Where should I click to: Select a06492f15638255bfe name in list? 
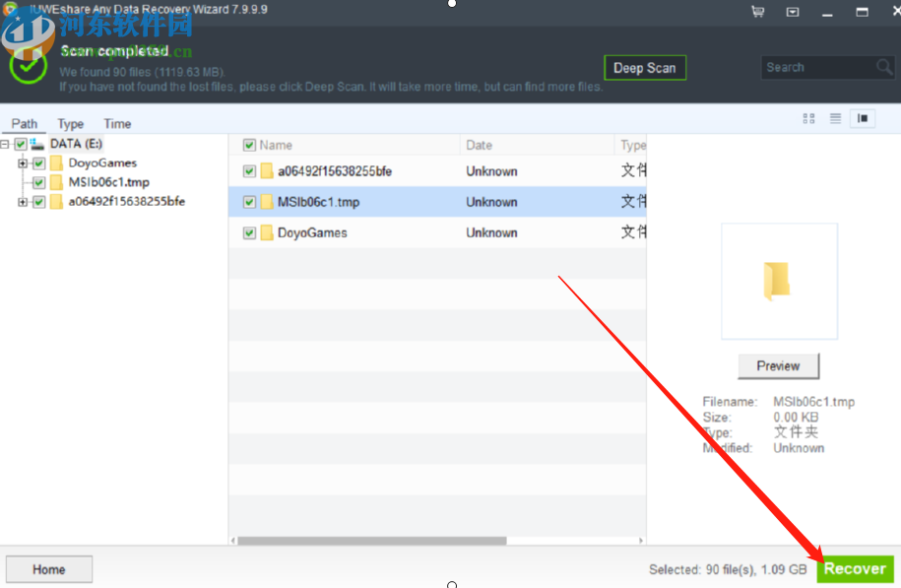[x=335, y=171]
